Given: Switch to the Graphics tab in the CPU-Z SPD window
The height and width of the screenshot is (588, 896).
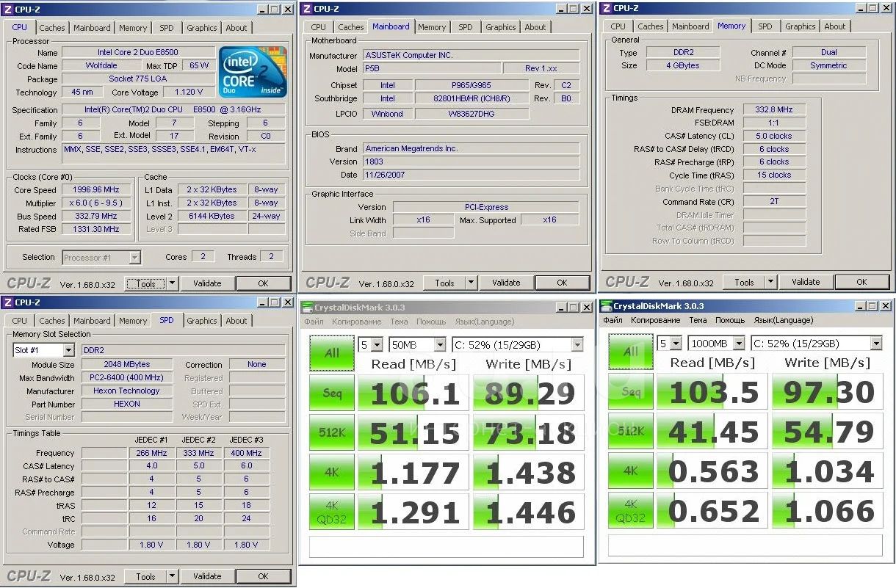Looking at the screenshot, I should coord(202,321).
